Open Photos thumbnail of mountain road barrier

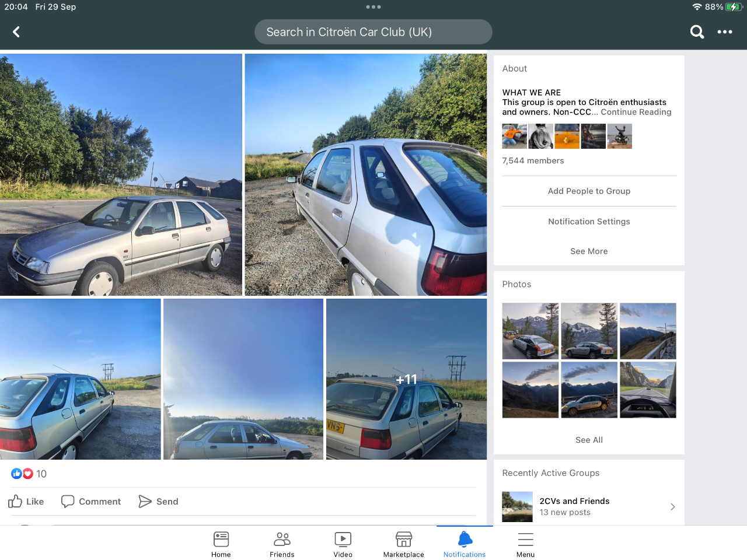648,331
